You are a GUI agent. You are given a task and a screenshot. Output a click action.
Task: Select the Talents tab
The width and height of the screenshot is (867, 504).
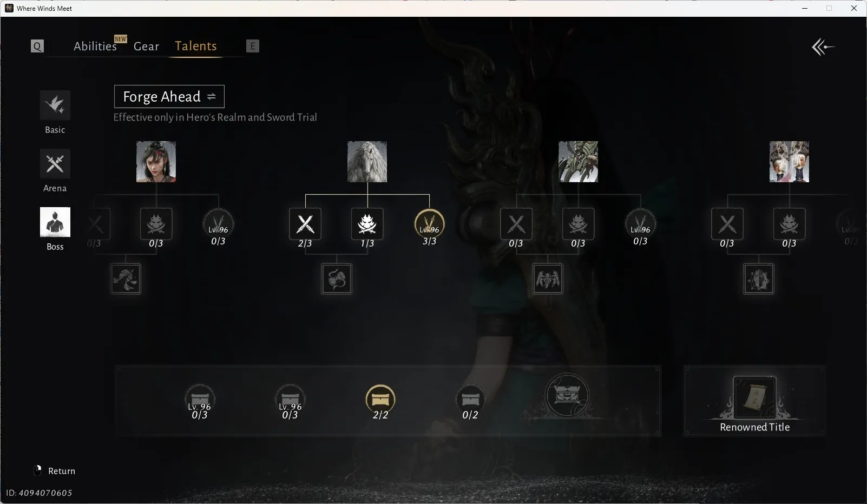196,46
